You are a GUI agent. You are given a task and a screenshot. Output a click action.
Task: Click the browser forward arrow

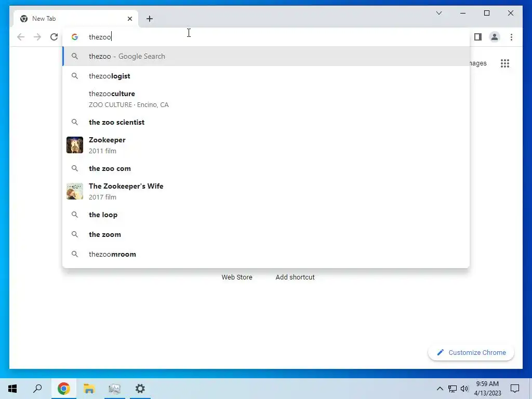click(37, 37)
